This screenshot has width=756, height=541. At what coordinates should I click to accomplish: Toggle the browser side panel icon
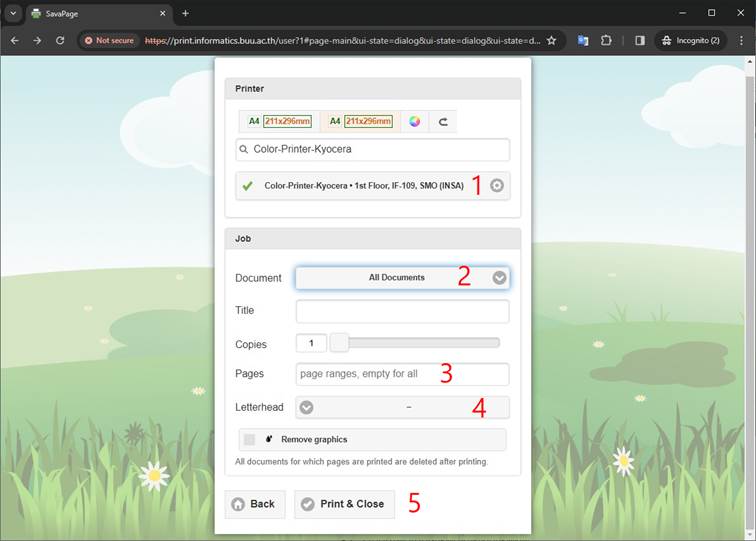click(640, 40)
